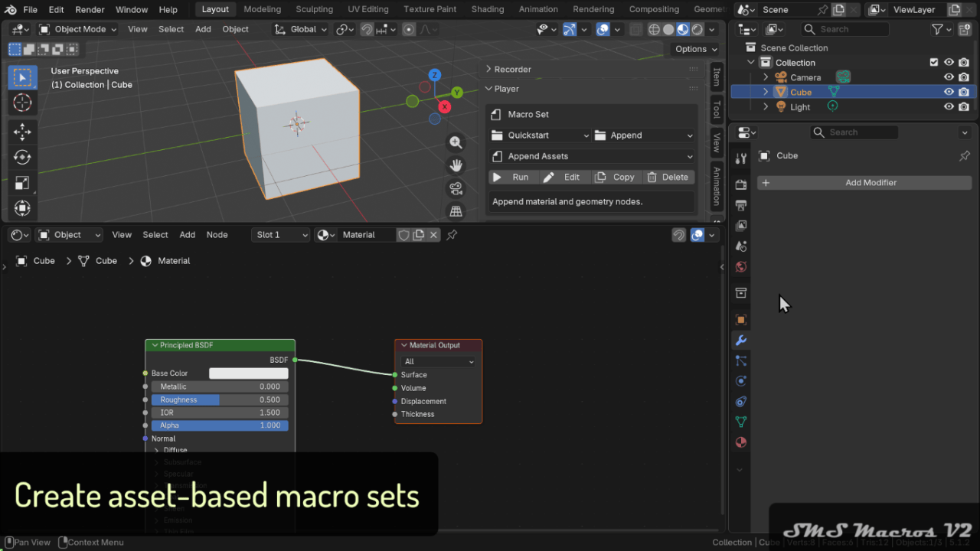Viewport: 980px width, 551px height.
Task: Open the Global transform orientation dropdown
Action: [x=301, y=29]
